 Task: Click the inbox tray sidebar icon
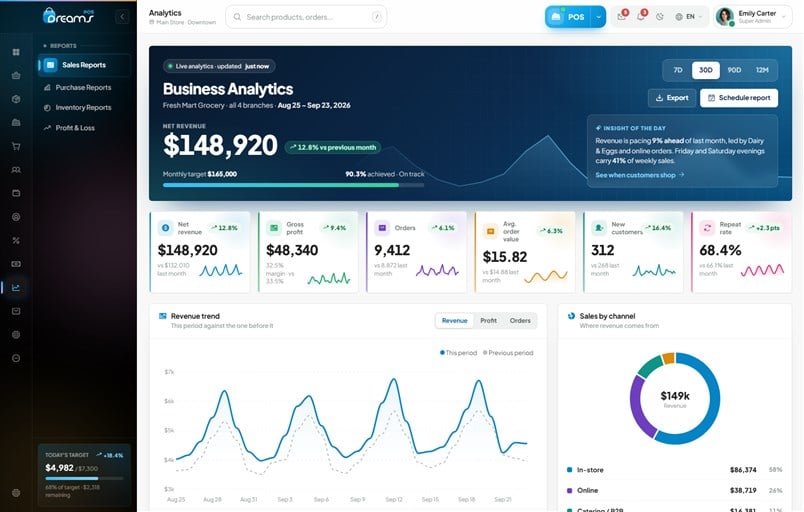click(16, 311)
